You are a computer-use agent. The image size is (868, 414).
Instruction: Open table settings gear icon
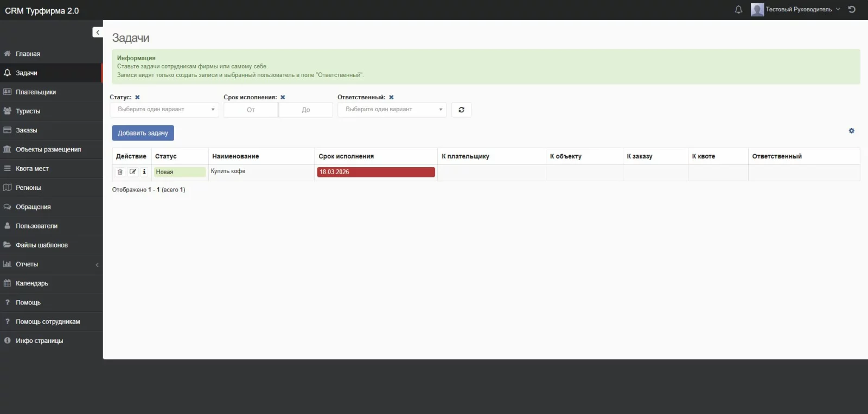coord(851,131)
